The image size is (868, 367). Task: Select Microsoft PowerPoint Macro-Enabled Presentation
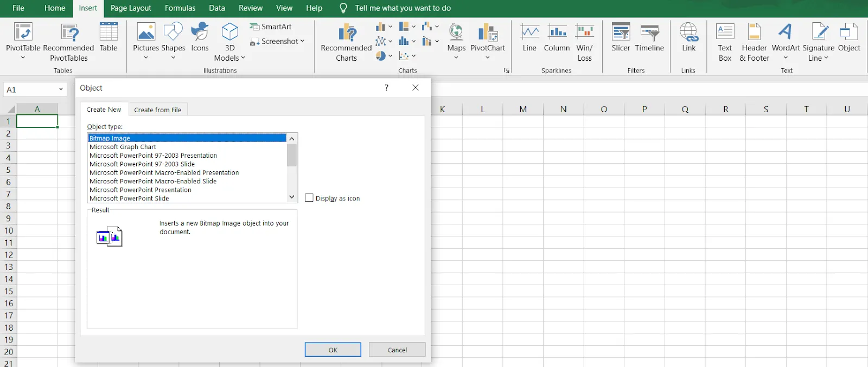(187, 173)
